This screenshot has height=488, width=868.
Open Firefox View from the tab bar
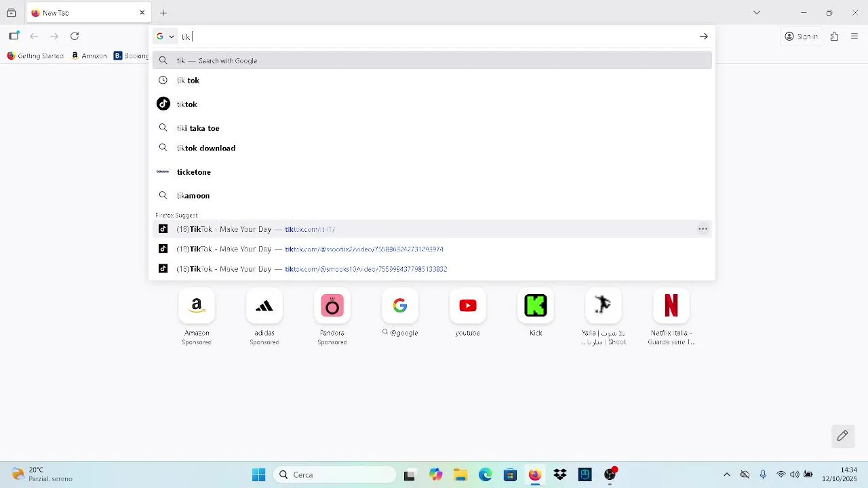point(11,13)
